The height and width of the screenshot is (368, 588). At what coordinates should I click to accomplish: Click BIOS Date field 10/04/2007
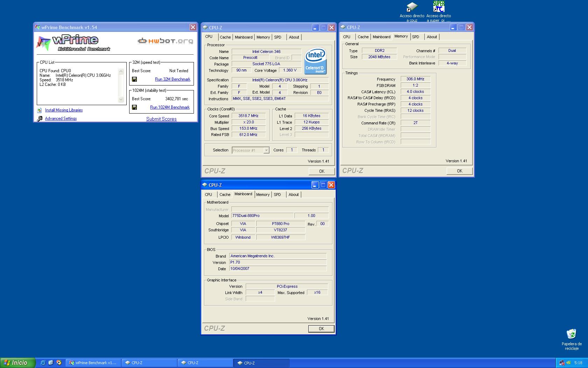point(278,268)
